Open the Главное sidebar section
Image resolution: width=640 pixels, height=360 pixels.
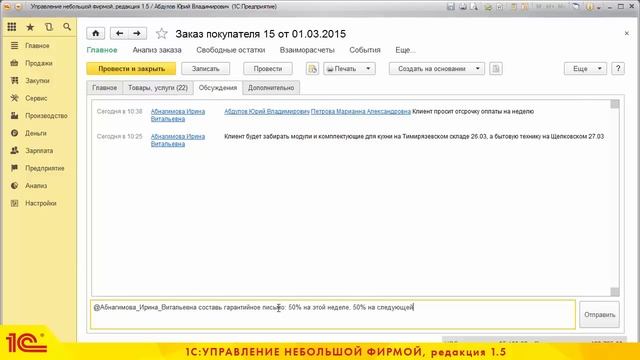coord(38,46)
